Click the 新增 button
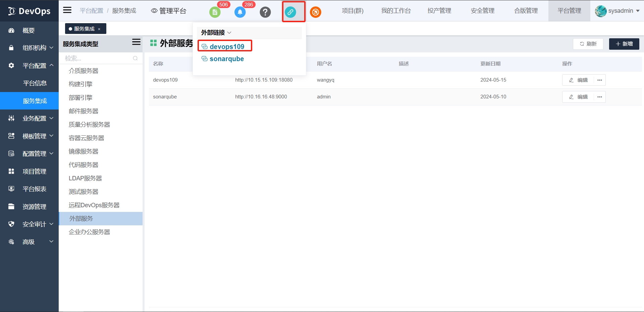644x312 pixels. [624, 44]
